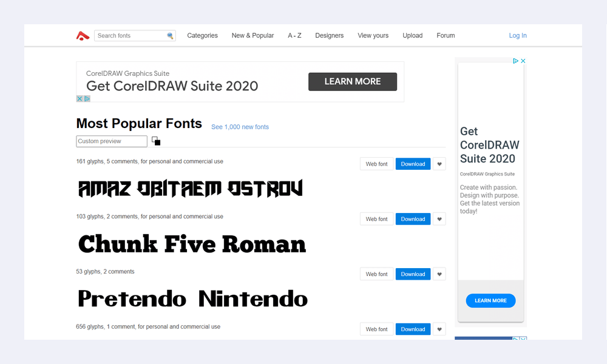
Task: Open the Categories menu
Action: pos(203,36)
